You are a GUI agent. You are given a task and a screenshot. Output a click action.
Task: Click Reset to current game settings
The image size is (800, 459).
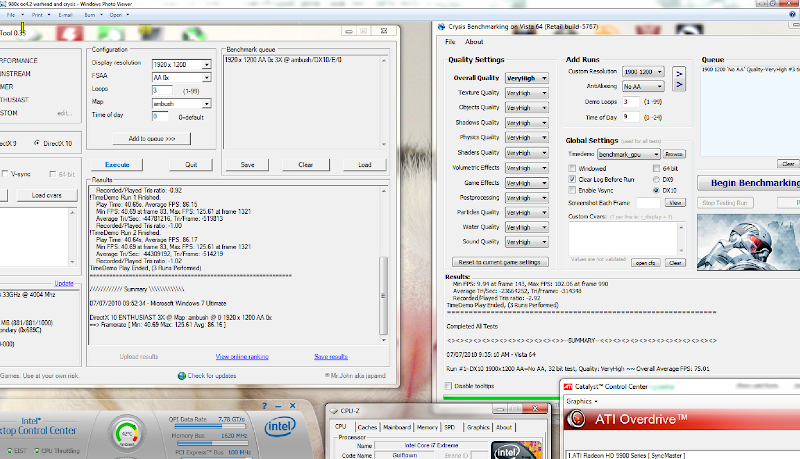click(500, 262)
